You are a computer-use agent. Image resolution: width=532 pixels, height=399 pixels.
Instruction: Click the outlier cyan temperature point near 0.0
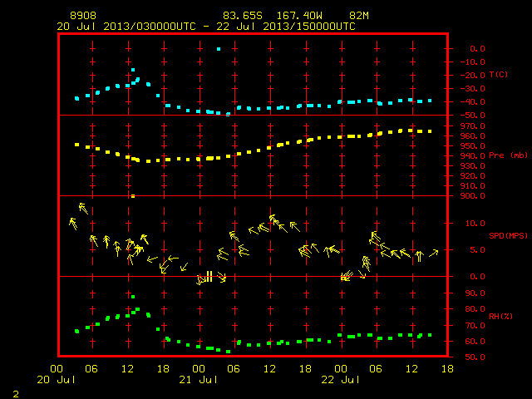[x=219, y=49]
